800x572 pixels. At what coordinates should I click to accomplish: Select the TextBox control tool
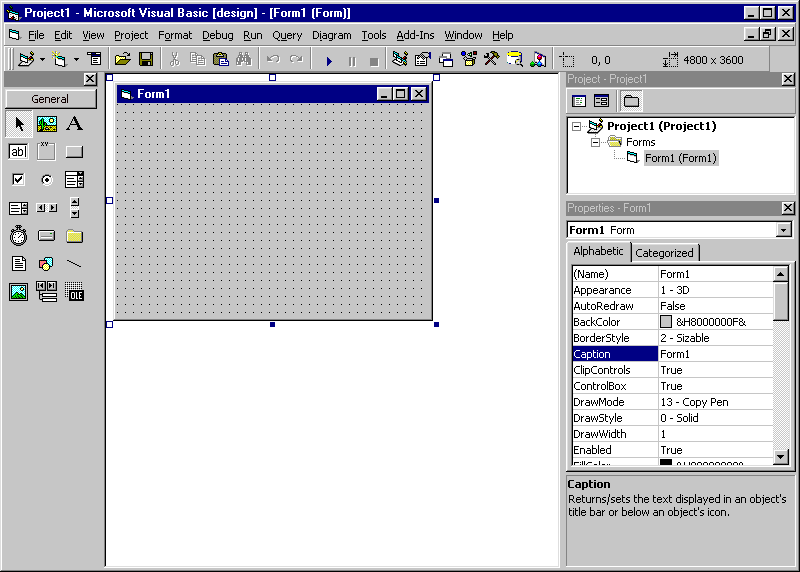pos(19,152)
